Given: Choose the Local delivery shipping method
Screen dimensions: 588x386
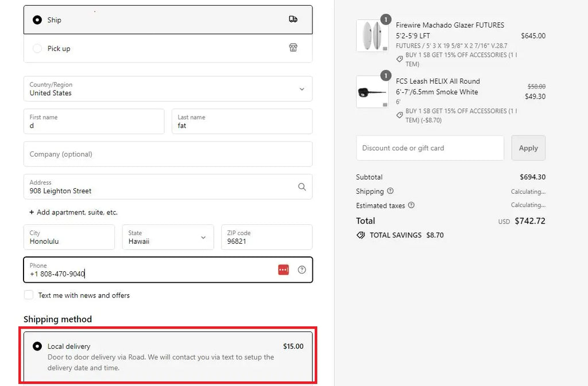Looking at the screenshot, I should point(37,346).
